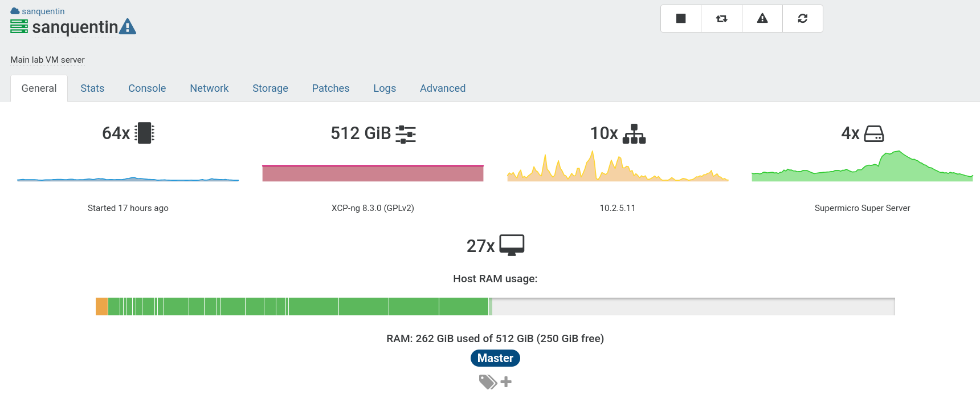
Task: Click the Master pool badge
Action: (x=495, y=358)
